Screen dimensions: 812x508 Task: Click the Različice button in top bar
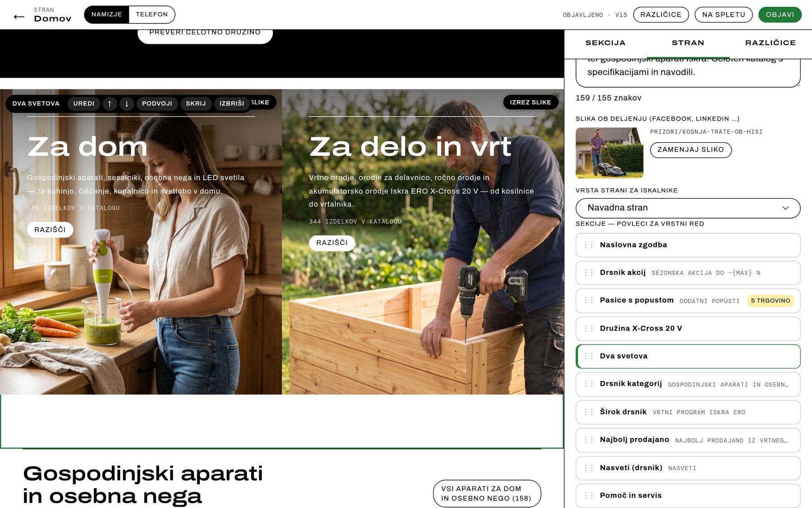tap(661, 14)
